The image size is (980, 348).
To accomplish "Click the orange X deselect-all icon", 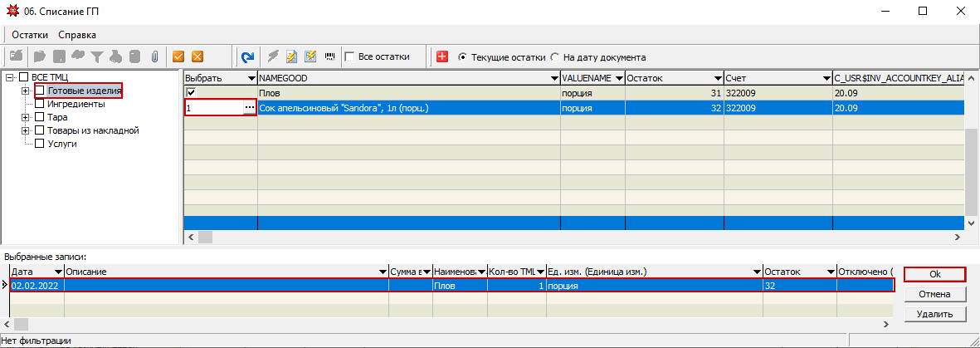I will (x=197, y=57).
